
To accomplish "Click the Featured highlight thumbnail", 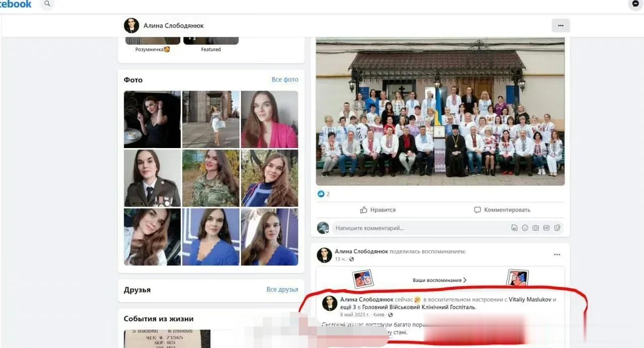I will coord(211,41).
